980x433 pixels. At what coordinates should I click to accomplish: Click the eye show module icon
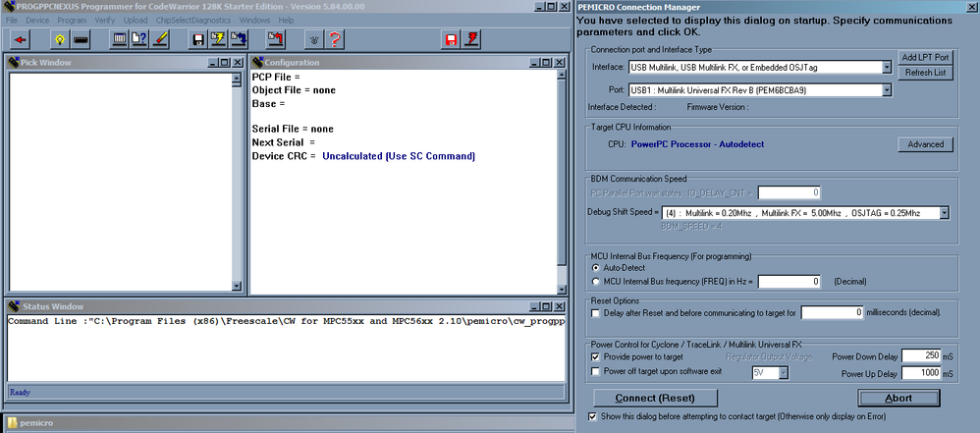click(x=315, y=40)
